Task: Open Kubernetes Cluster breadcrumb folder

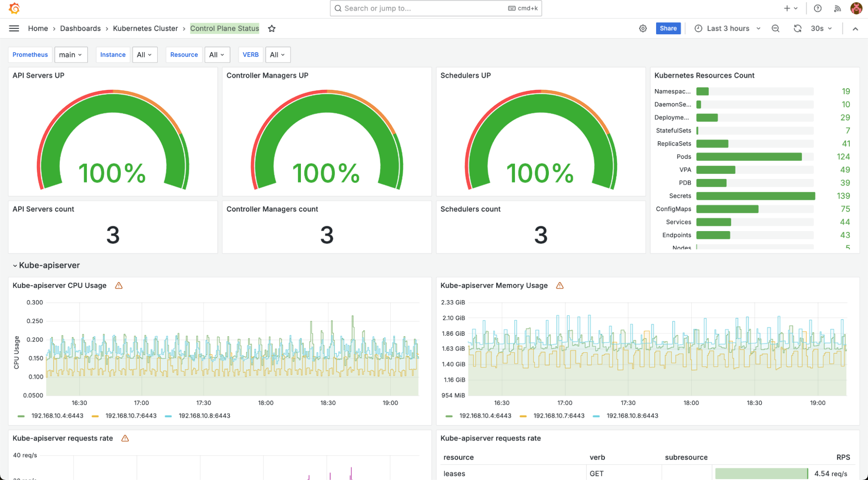Action: coord(145,28)
